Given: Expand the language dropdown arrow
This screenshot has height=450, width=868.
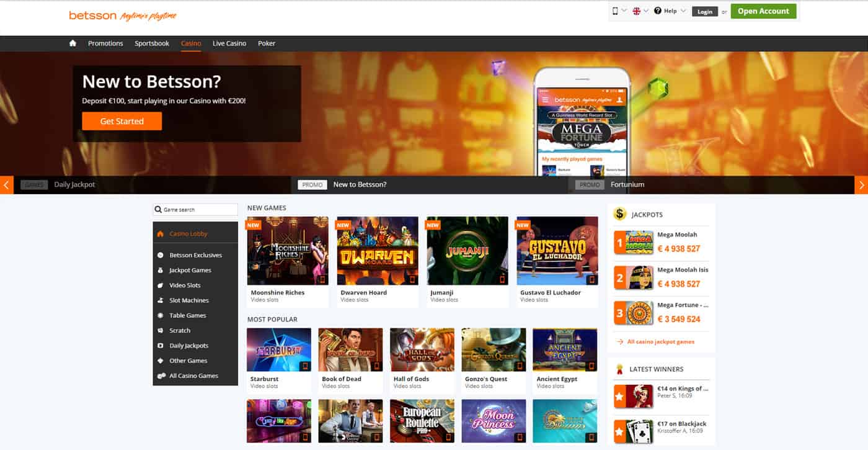Looking at the screenshot, I should pyautogui.click(x=646, y=11).
